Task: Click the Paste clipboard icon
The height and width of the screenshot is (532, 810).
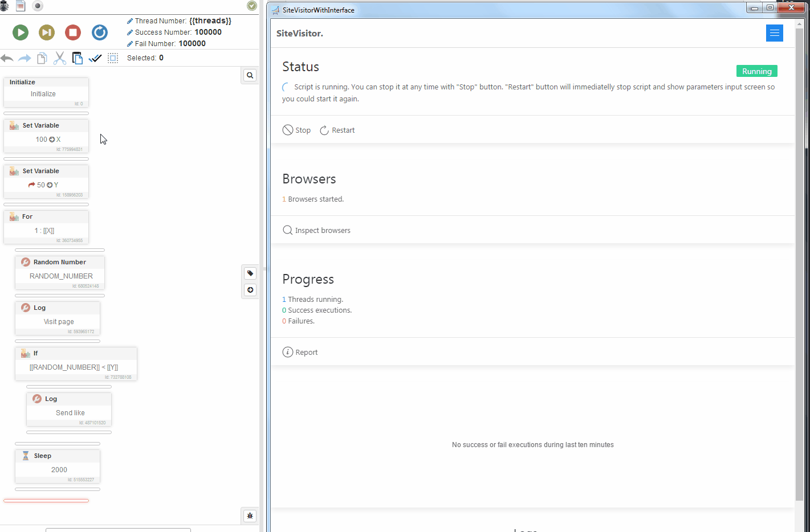Action: 78,58
